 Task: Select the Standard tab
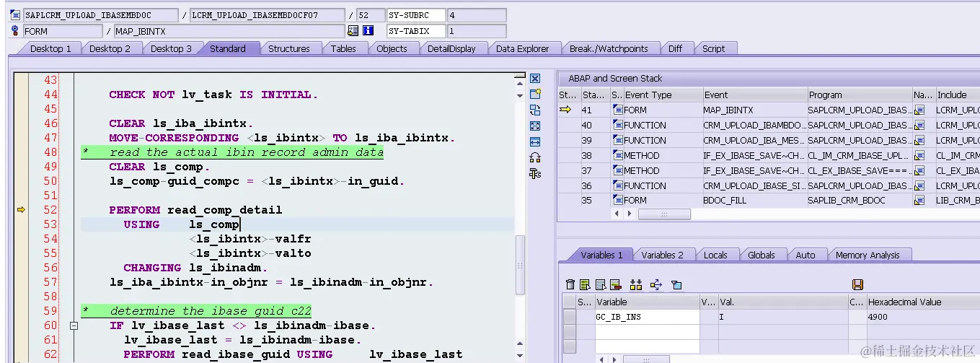[x=228, y=48]
